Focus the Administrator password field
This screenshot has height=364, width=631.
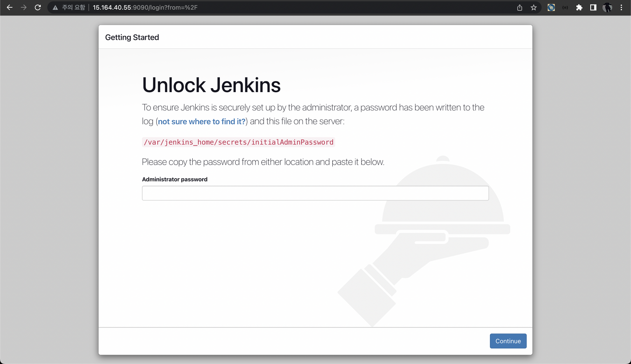pyautogui.click(x=315, y=193)
